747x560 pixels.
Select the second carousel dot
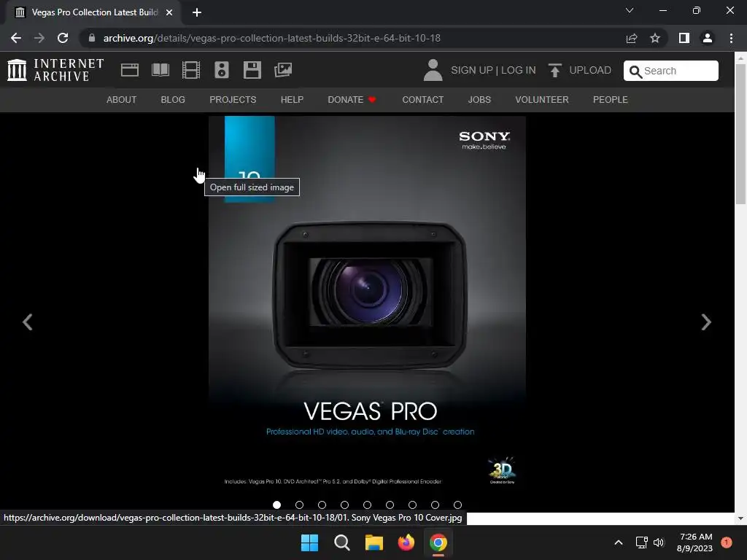click(299, 505)
